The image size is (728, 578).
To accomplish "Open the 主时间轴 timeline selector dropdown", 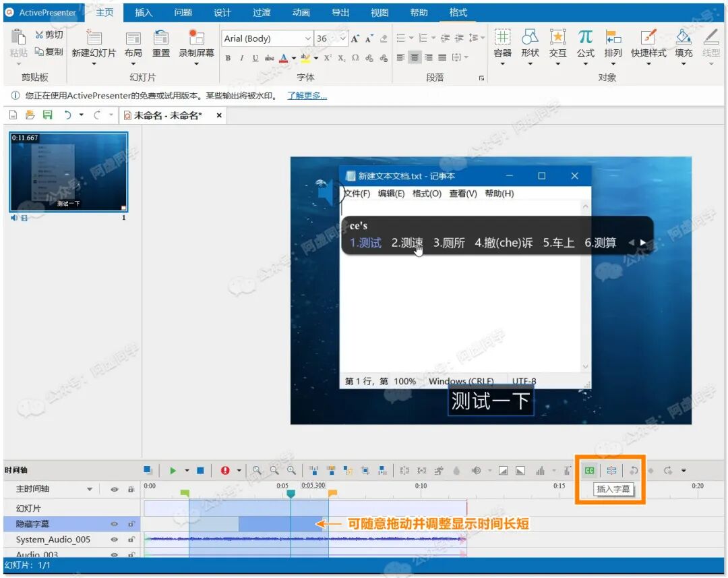I will (x=90, y=489).
